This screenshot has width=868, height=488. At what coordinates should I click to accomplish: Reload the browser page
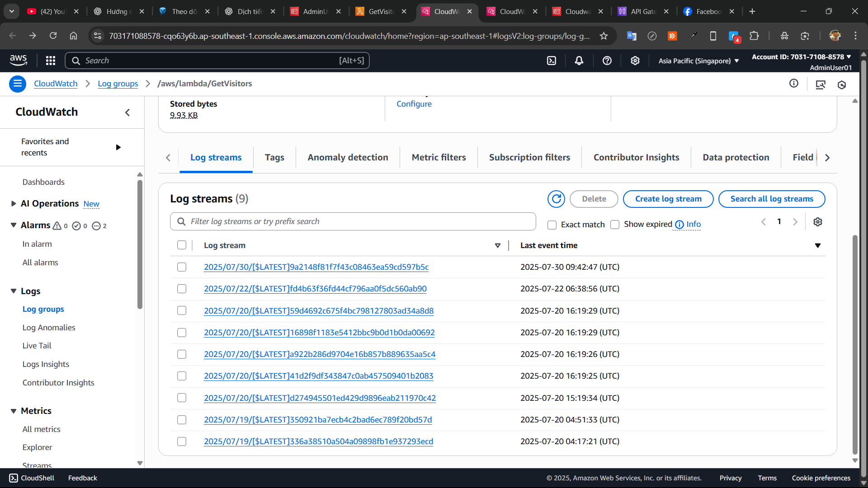53,36
